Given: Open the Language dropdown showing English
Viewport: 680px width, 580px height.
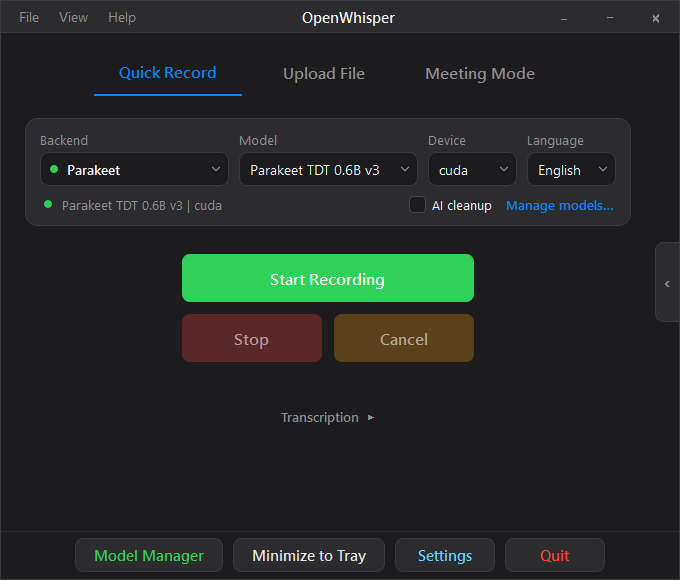Looking at the screenshot, I should click(x=571, y=170).
